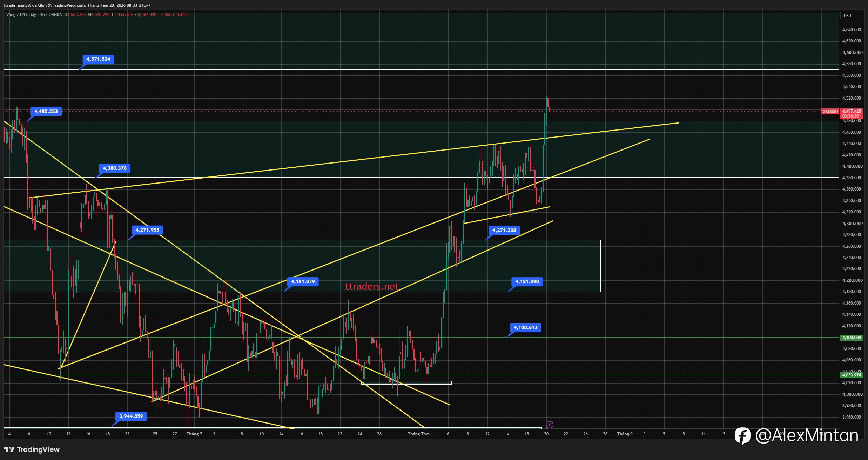Click the 4,300.000 tick on the price axis
Screen dimensions: 868x460
[852, 224]
